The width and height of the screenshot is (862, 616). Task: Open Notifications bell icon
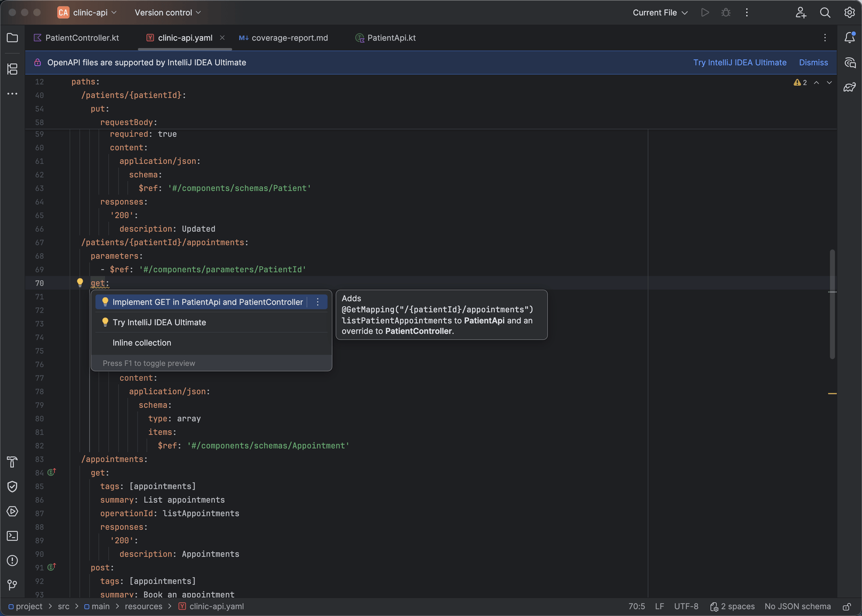pos(850,38)
